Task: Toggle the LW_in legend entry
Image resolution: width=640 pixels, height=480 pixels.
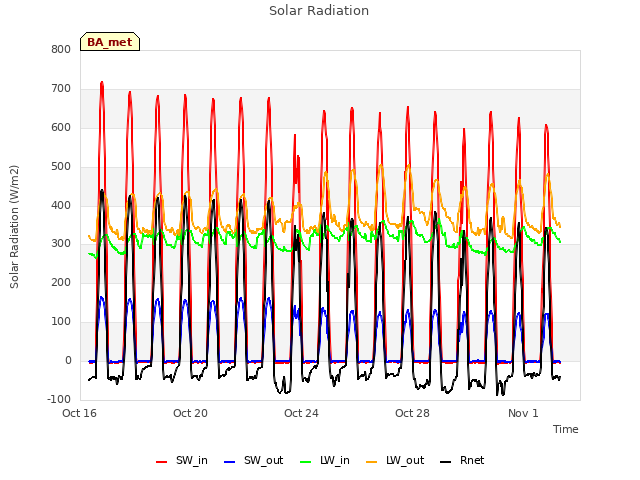Action: pos(325,461)
